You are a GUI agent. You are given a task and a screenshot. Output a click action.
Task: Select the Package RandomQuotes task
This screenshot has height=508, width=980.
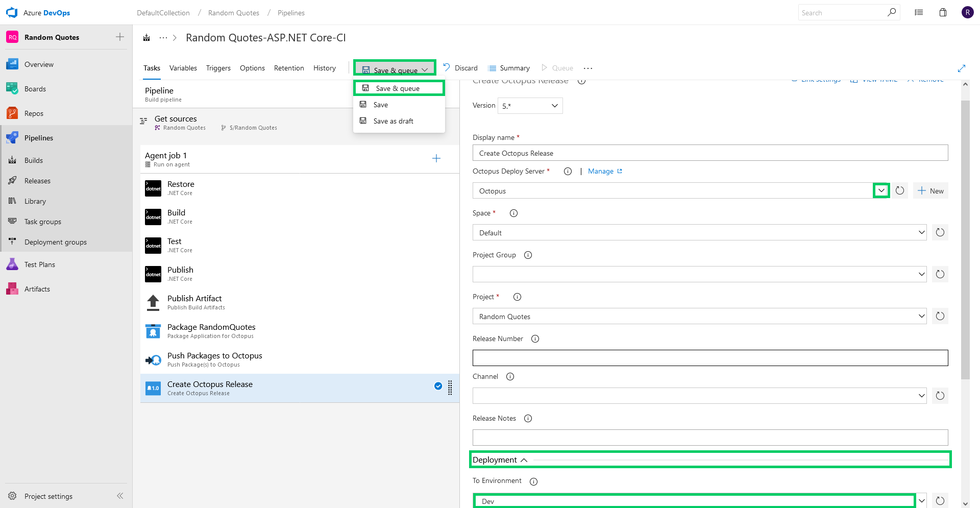point(300,331)
